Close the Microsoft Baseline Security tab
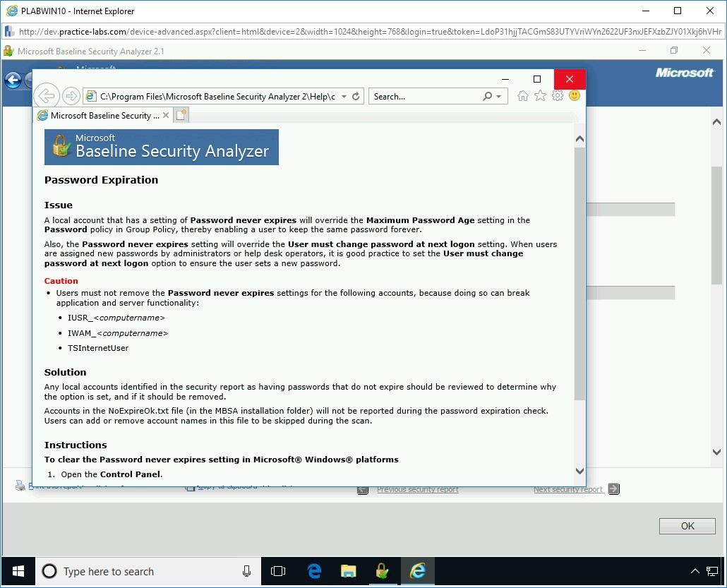 point(166,115)
